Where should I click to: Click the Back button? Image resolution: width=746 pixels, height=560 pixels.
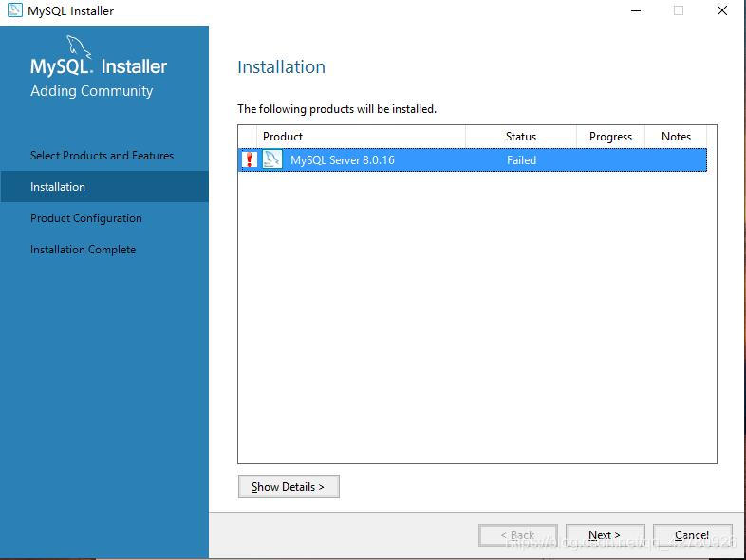click(517, 535)
